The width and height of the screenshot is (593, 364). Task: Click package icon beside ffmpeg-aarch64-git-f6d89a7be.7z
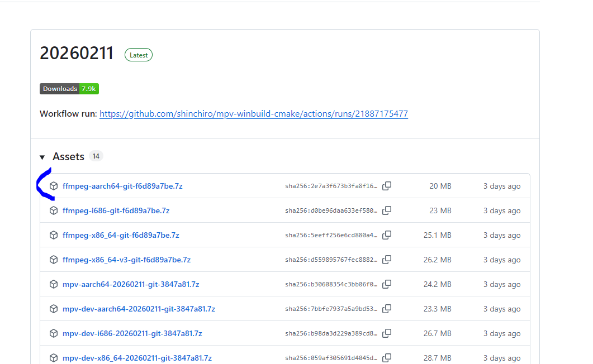(54, 186)
